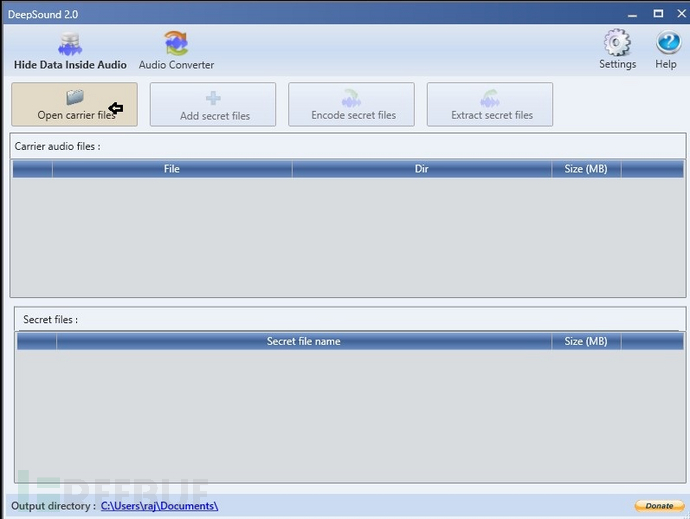Click Encode secret files button
The image size is (690, 519).
351,104
